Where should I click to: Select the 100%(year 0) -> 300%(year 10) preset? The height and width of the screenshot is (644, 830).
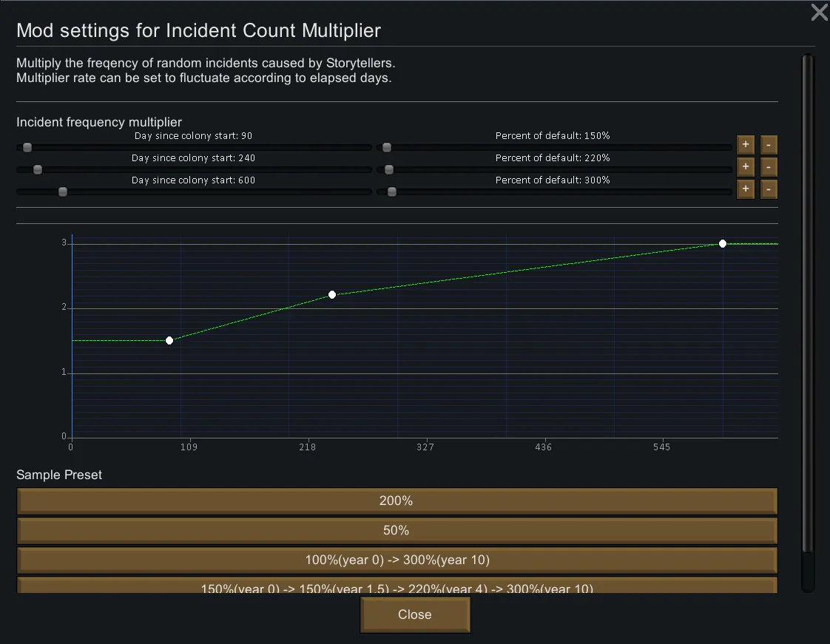coord(397,560)
